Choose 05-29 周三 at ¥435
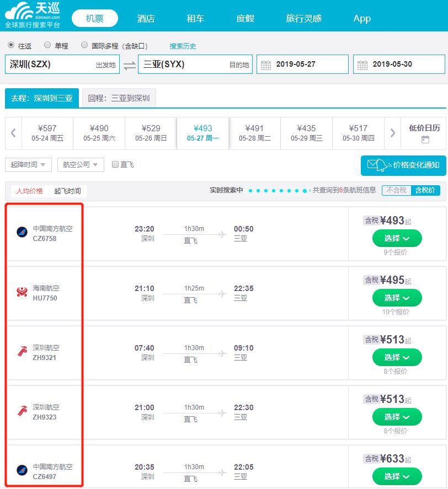 click(x=307, y=133)
